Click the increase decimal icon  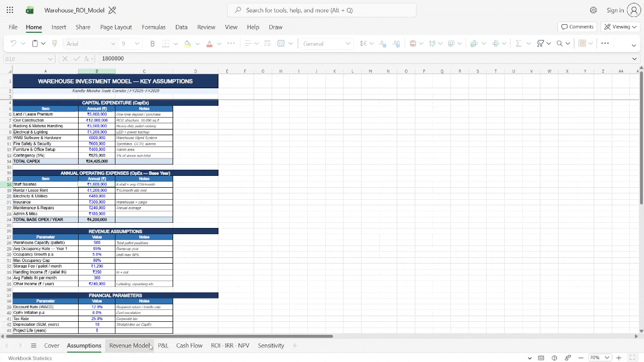click(396, 44)
